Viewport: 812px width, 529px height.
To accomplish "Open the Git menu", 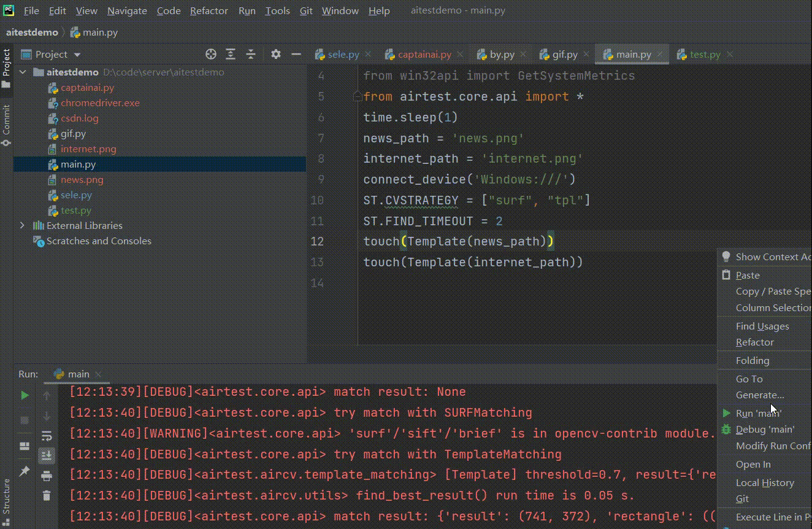I will click(306, 10).
